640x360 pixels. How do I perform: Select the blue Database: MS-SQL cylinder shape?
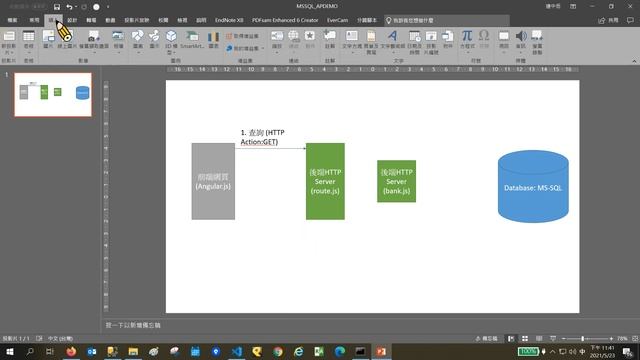533,187
